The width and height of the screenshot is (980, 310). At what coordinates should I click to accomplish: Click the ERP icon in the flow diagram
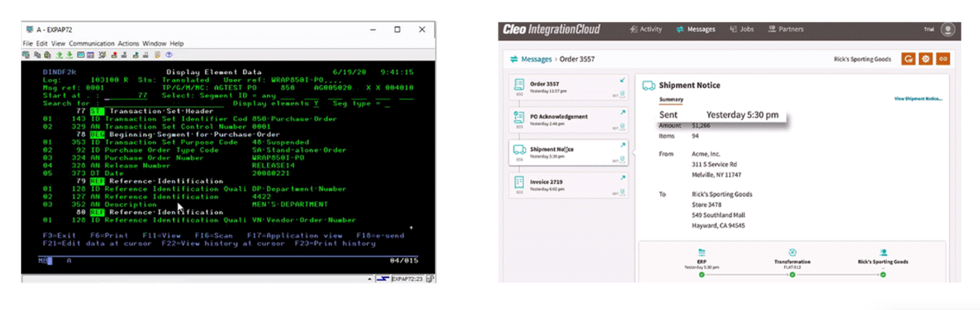pos(701,252)
